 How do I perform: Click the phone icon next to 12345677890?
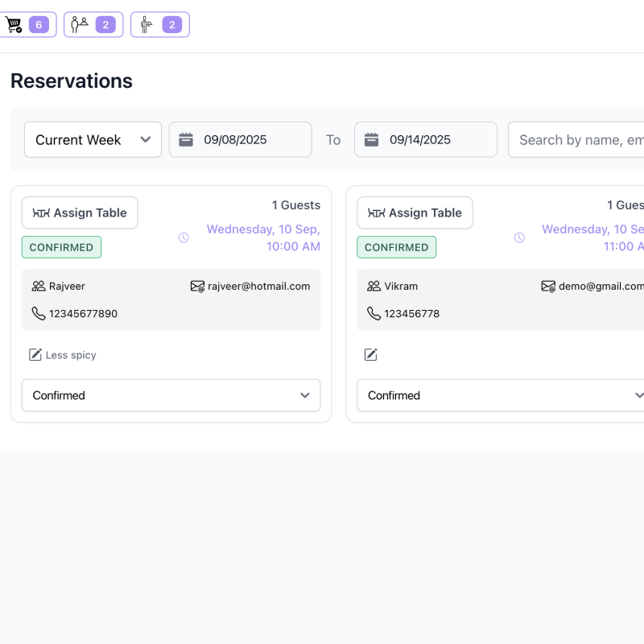39,314
